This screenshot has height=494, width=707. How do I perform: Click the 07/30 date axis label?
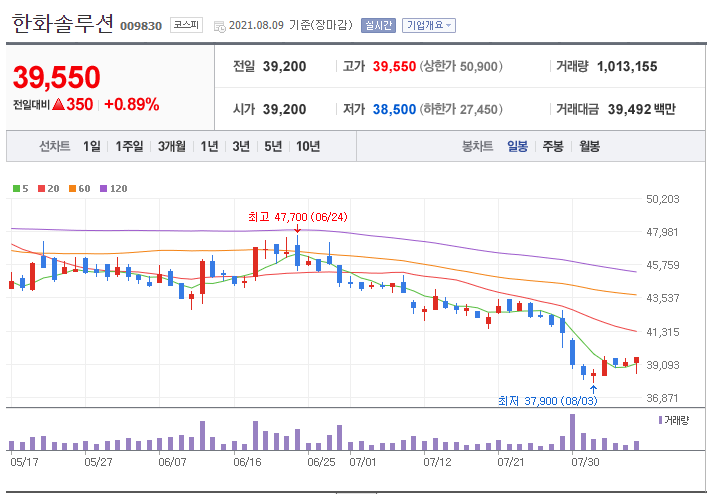585,462
